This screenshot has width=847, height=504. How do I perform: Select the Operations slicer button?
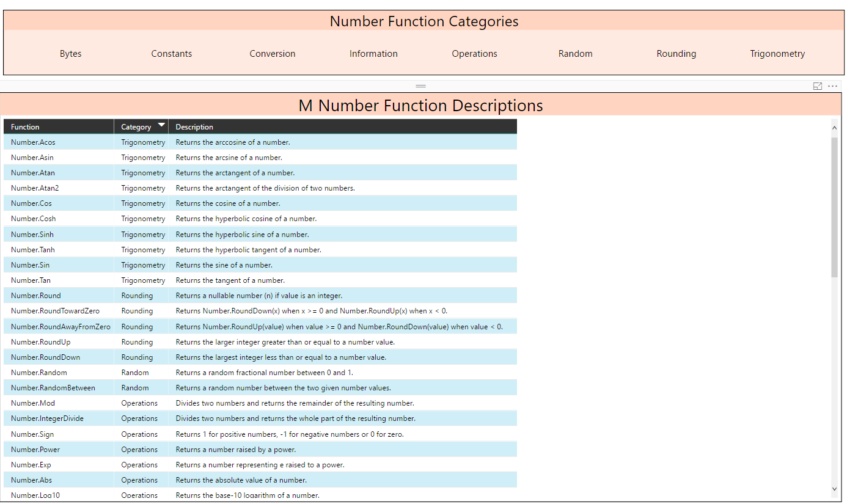[x=474, y=53]
